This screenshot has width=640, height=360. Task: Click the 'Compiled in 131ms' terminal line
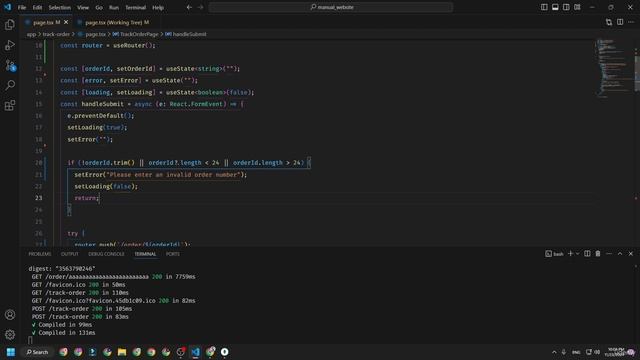tap(63, 333)
